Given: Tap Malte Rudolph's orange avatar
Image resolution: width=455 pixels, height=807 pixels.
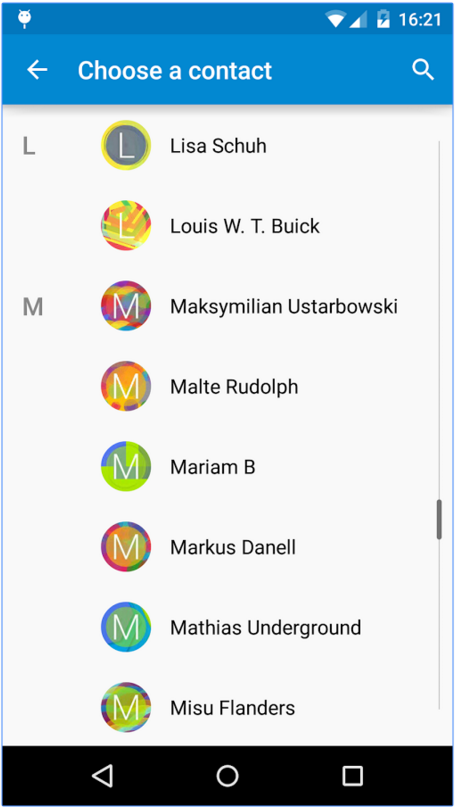Looking at the screenshot, I should tap(126, 387).
